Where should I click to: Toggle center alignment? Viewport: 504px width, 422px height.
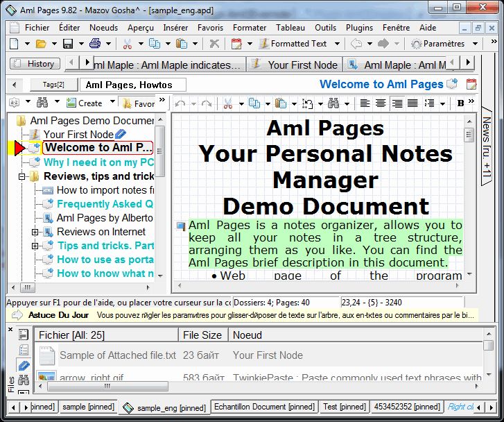tap(381, 103)
